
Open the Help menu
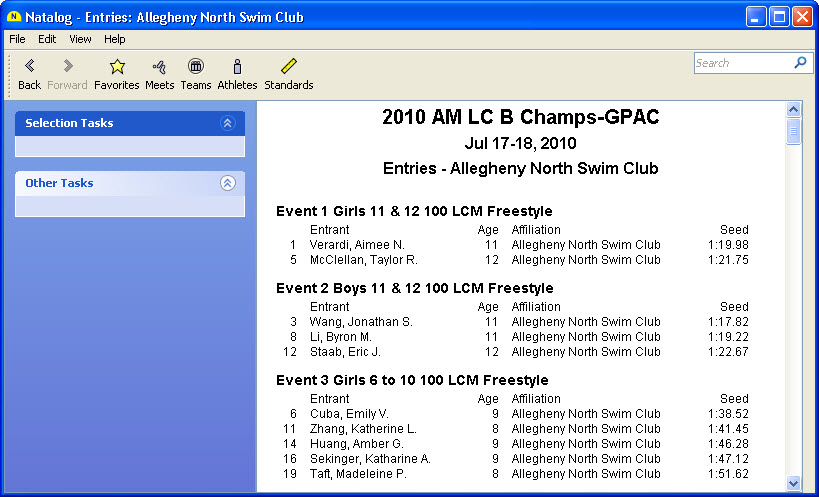(x=115, y=39)
